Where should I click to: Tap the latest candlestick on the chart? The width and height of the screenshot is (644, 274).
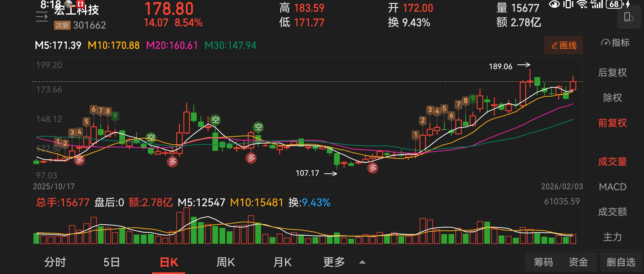(x=573, y=85)
